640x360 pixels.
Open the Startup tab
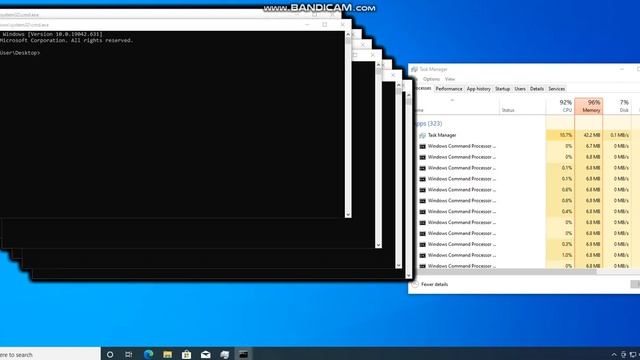502,89
